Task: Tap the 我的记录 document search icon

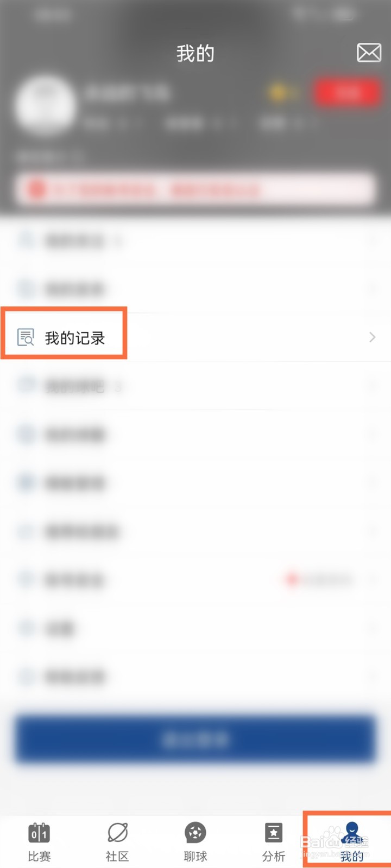Action: coord(26,337)
